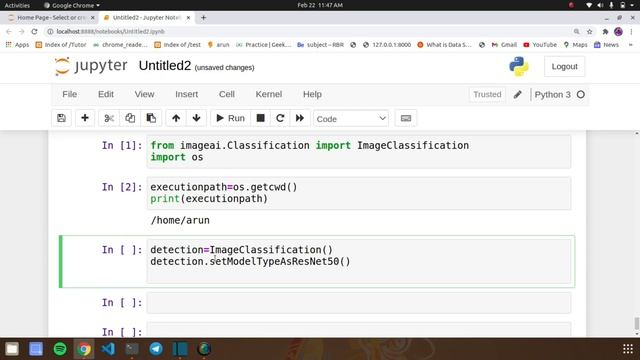Open the terminal from the dock
Screen dimensions: 640x360
(132, 349)
